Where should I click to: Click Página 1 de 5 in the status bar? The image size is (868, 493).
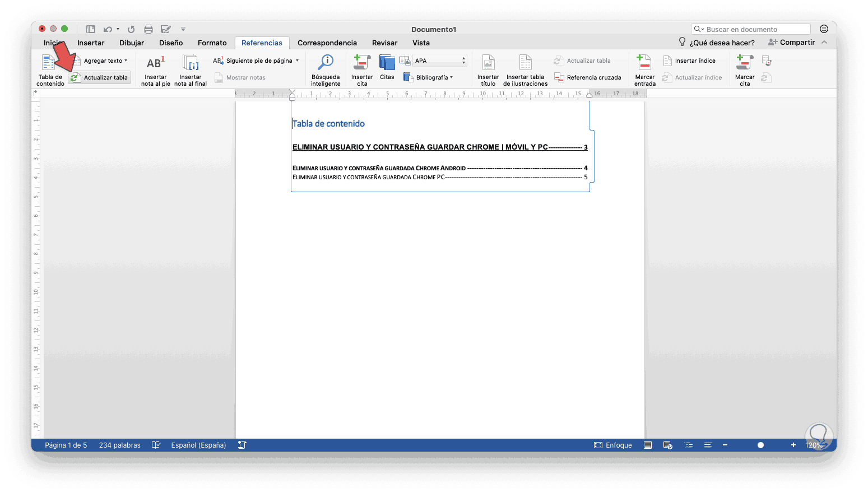66,445
